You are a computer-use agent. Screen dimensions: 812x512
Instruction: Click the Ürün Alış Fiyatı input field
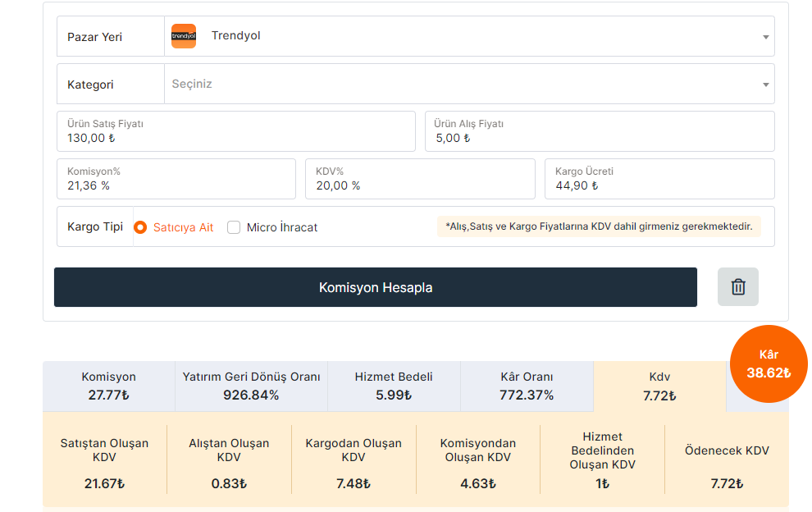600,131
